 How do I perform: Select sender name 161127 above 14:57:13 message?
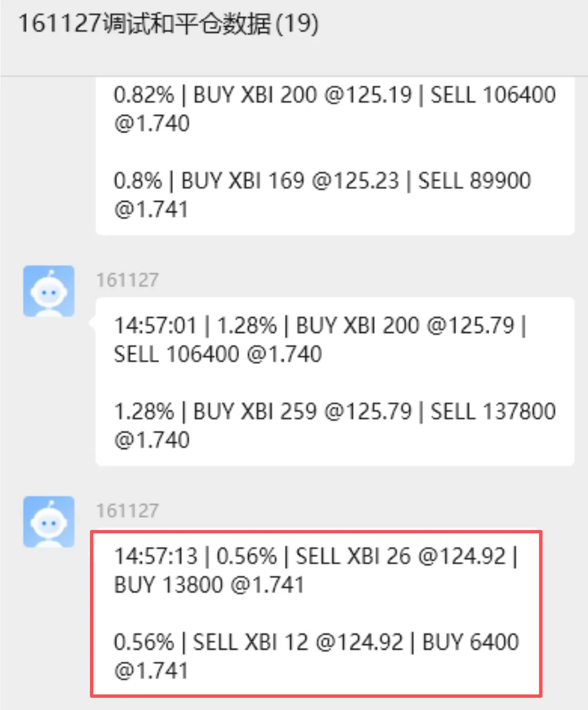(128, 511)
